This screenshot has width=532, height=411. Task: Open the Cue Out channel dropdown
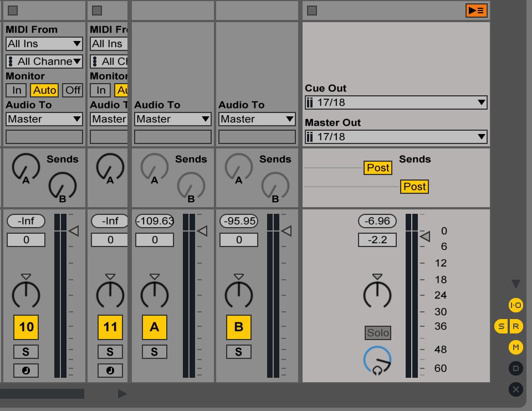[x=396, y=102]
